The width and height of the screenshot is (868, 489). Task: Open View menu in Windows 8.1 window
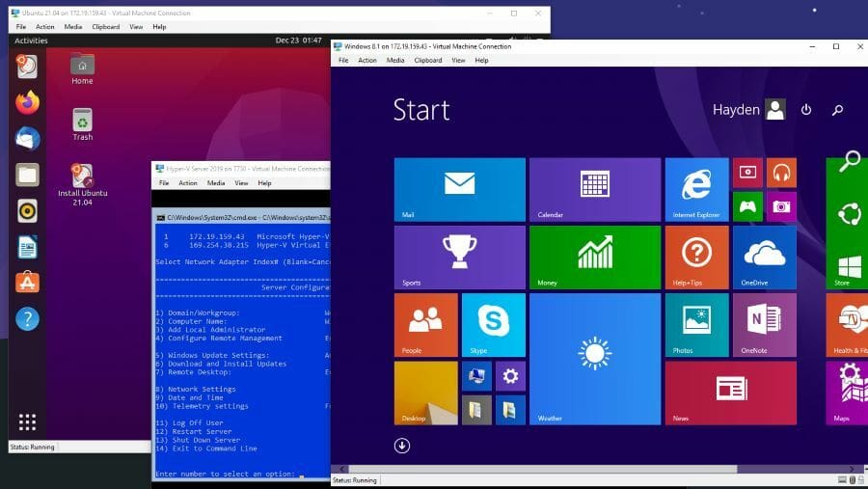(458, 61)
